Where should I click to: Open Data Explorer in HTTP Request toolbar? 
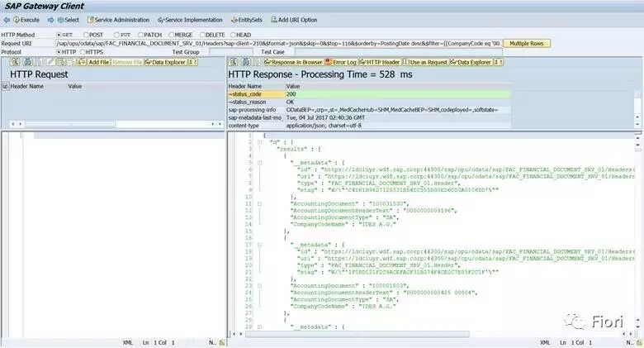(x=166, y=62)
